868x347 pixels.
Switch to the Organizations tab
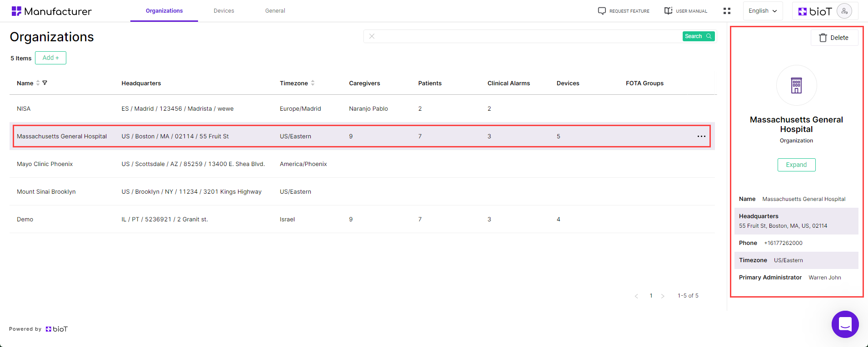164,11
